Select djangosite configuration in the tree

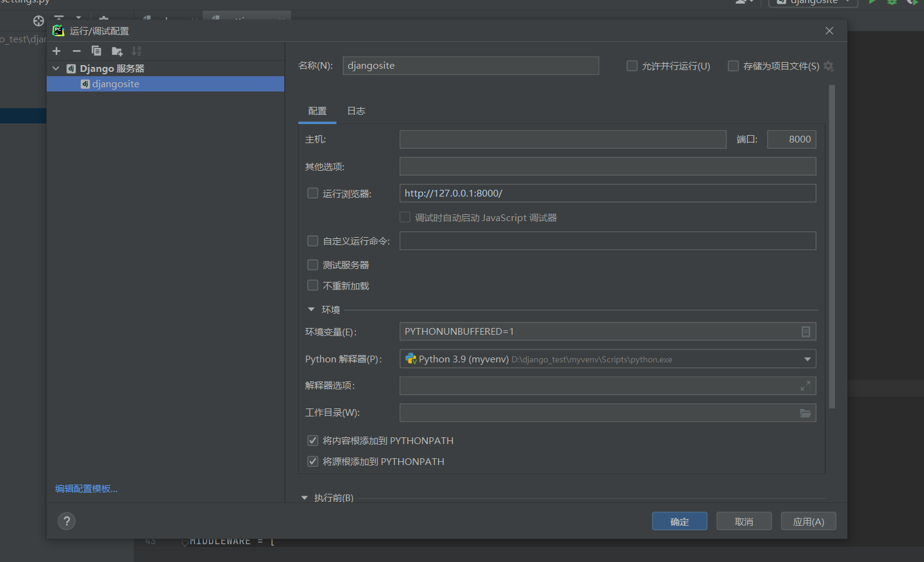click(x=166, y=84)
